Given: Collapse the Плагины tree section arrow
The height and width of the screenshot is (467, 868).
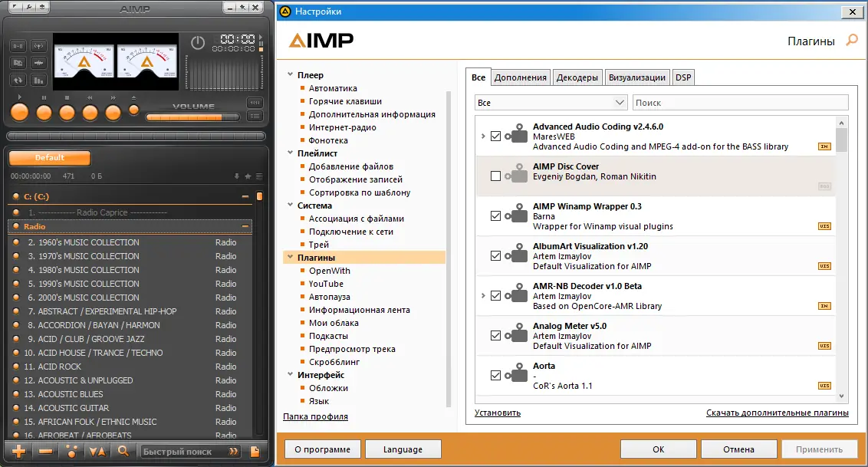Looking at the screenshot, I should point(290,258).
